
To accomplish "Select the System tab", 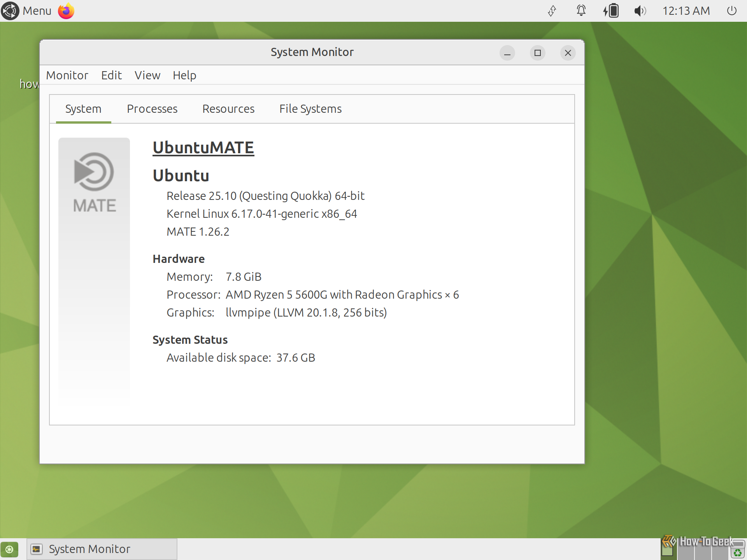I will [x=83, y=109].
